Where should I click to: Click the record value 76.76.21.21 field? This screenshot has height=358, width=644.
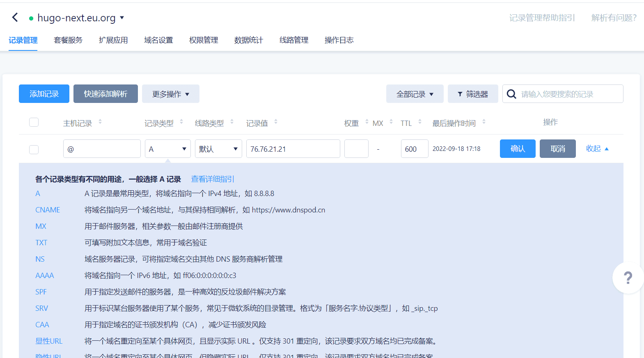[x=293, y=149]
